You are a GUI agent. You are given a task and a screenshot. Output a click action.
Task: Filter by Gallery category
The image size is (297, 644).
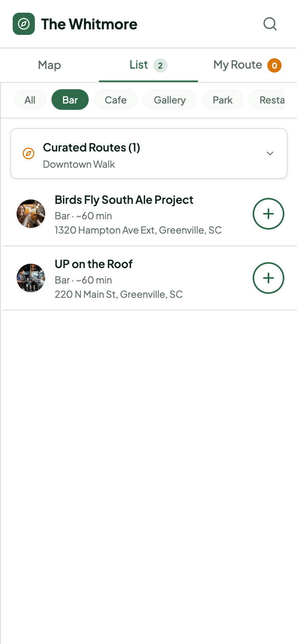pyautogui.click(x=169, y=100)
